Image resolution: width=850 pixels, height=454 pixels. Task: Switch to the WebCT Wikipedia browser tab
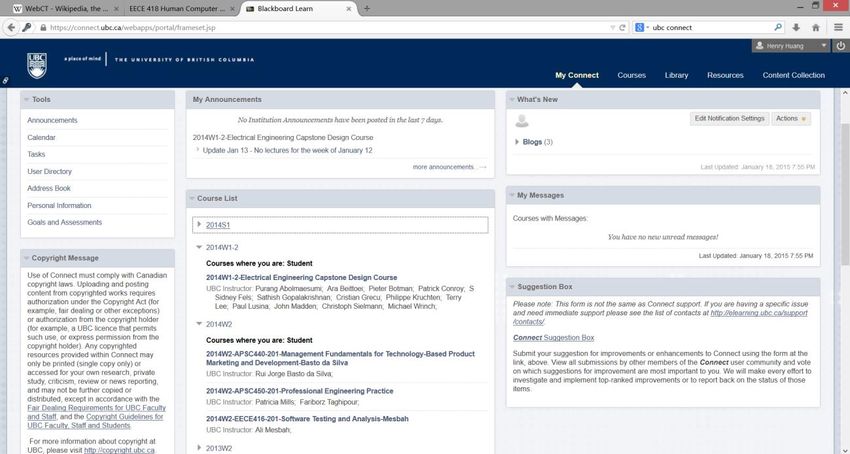point(65,9)
